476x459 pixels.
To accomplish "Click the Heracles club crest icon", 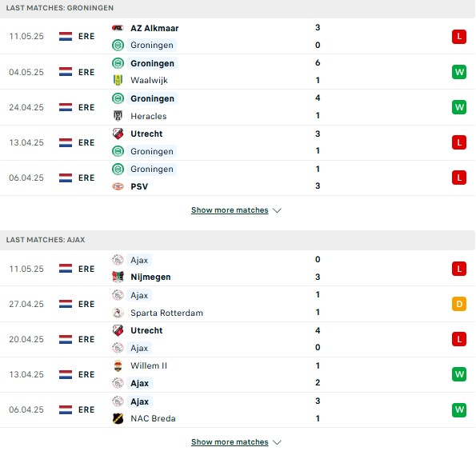I will 118,116.
